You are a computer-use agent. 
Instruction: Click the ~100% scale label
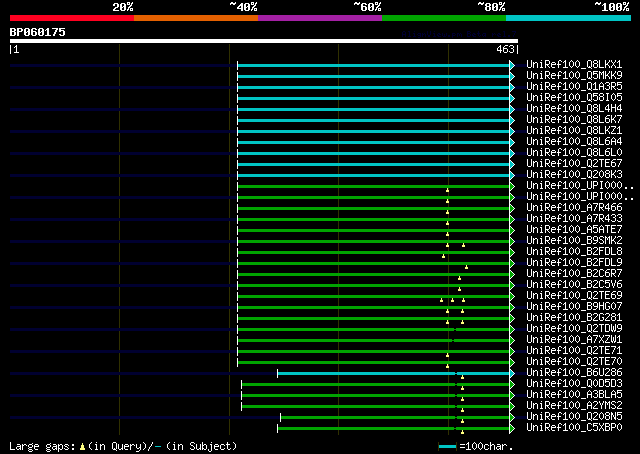[612, 7]
